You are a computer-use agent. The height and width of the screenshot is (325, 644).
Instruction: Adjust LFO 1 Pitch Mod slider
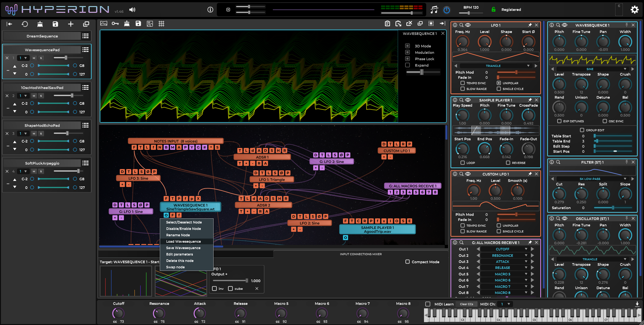[516, 72]
